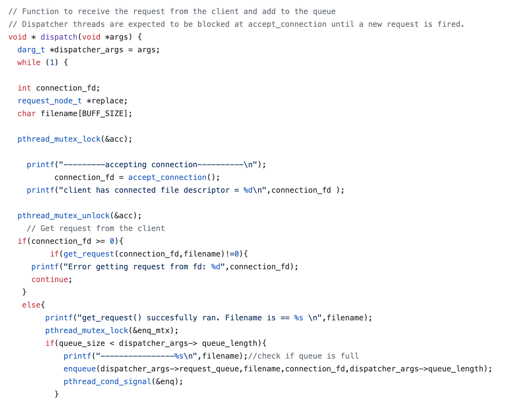Click pthread_mutex_lock(&enq_mtx) call
The width and height of the screenshot is (532, 402).
pyautogui.click(x=112, y=331)
